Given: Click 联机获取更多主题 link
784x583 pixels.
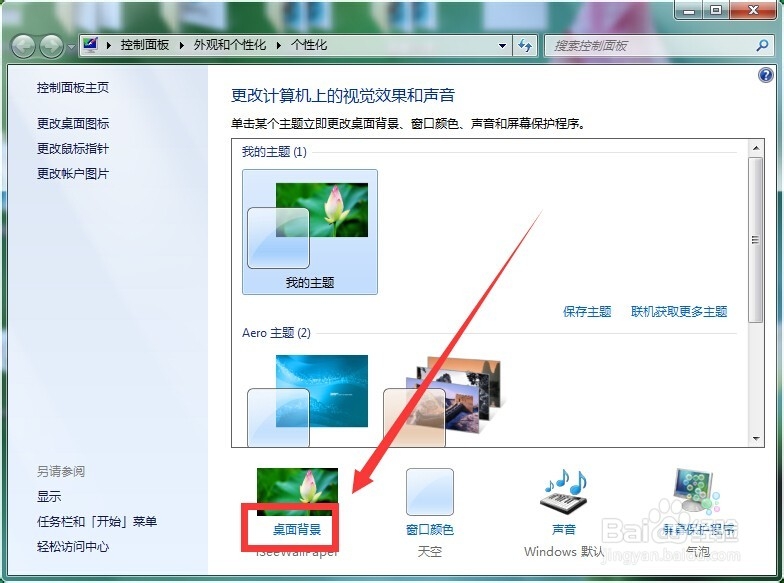Looking at the screenshot, I should click(679, 312).
